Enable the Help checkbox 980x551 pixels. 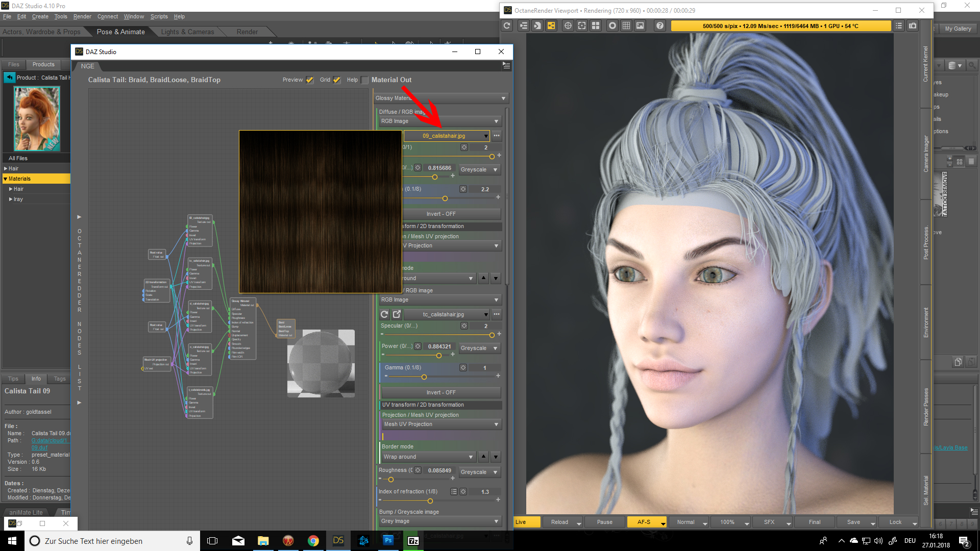pos(364,80)
